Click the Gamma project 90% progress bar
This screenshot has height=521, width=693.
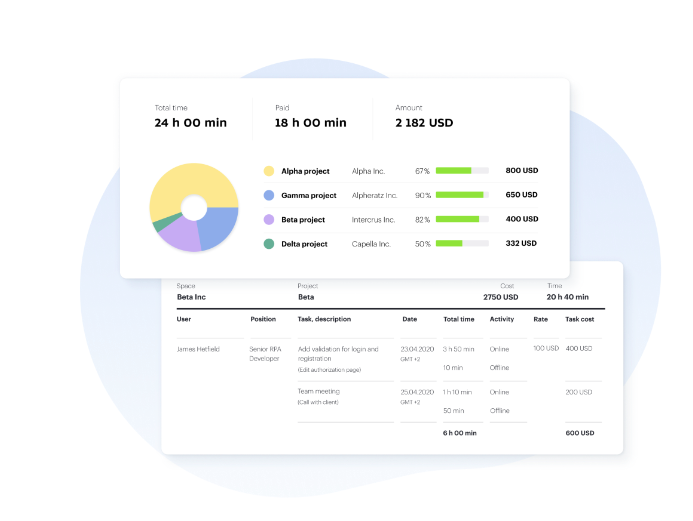click(462, 195)
